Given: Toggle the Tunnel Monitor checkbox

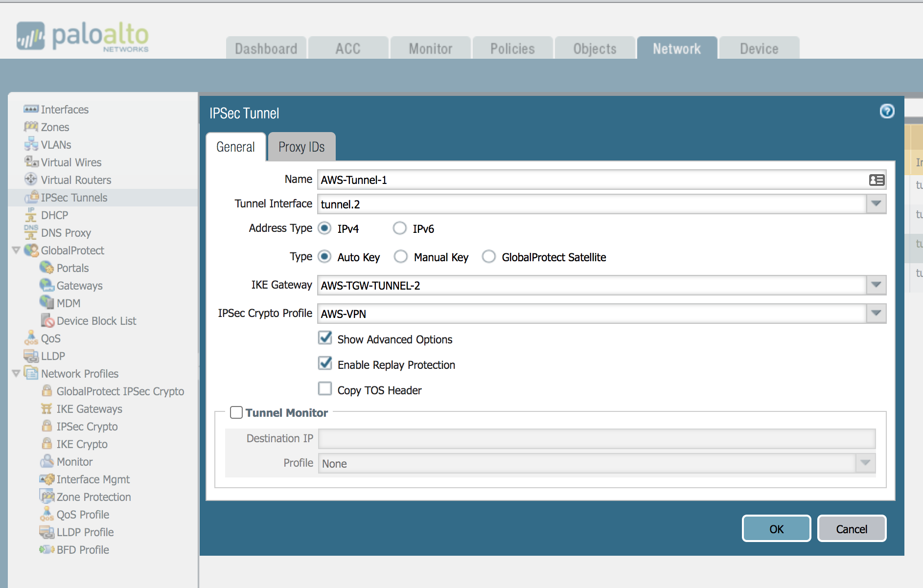Looking at the screenshot, I should coord(236,412).
